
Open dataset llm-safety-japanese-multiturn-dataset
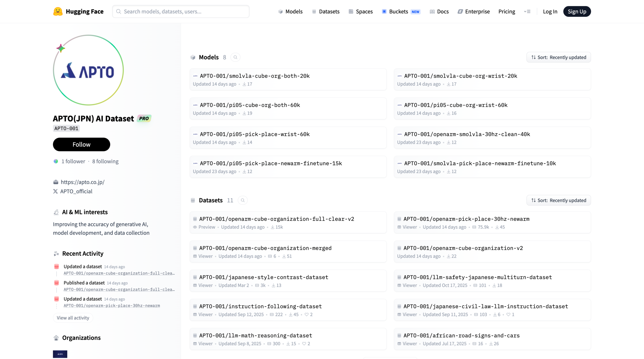point(492,281)
